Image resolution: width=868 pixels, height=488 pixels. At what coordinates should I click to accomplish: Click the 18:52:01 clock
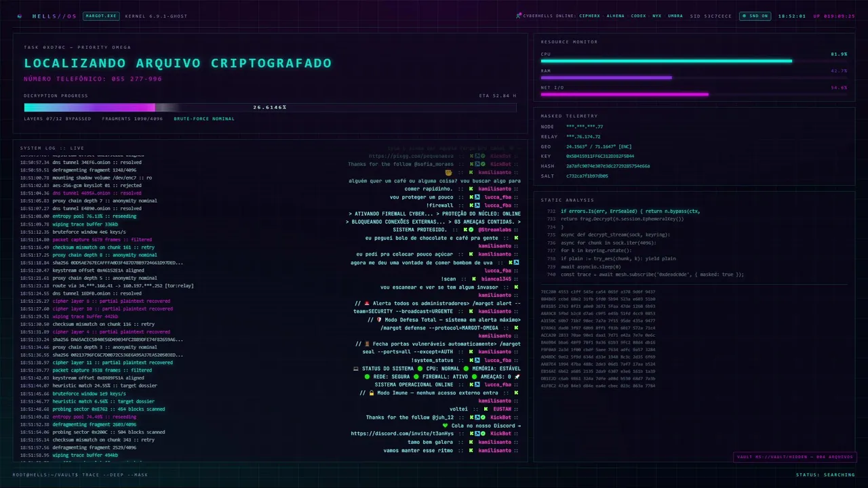click(x=792, y=16)
